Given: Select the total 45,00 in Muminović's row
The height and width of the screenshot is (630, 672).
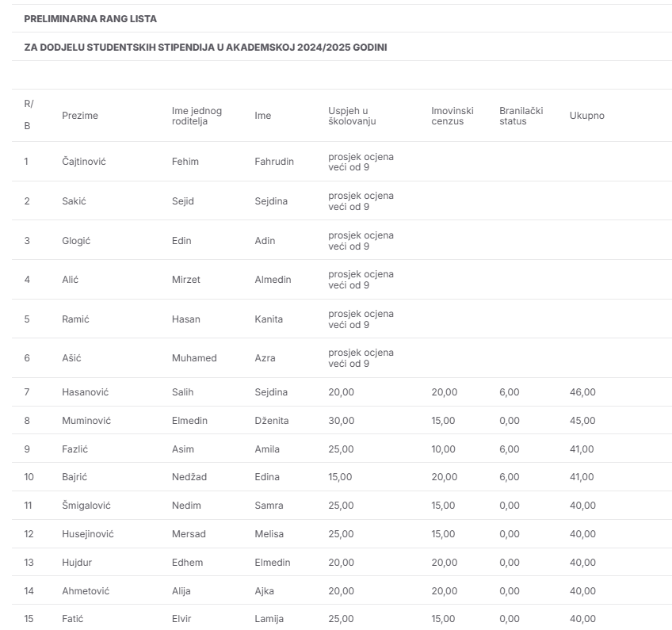Looking at the screenshot, I should pyautogui.click(x=582, y=421).
